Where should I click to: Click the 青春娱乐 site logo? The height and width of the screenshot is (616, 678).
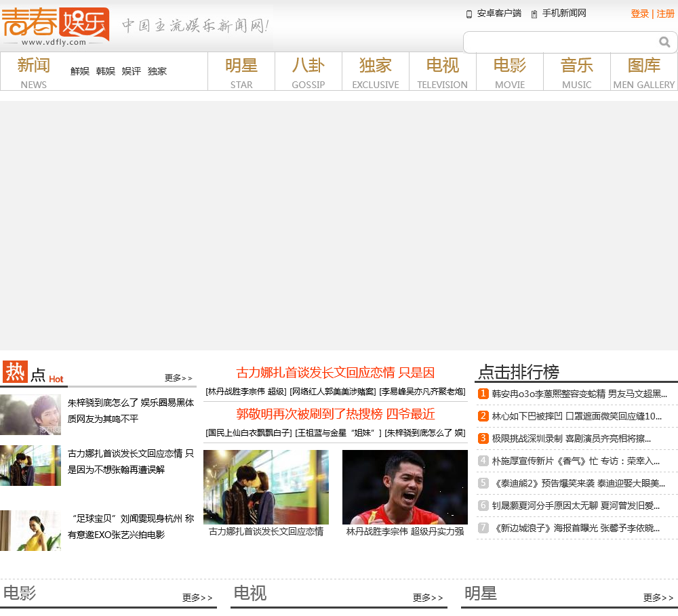click(x=56, y=26)
